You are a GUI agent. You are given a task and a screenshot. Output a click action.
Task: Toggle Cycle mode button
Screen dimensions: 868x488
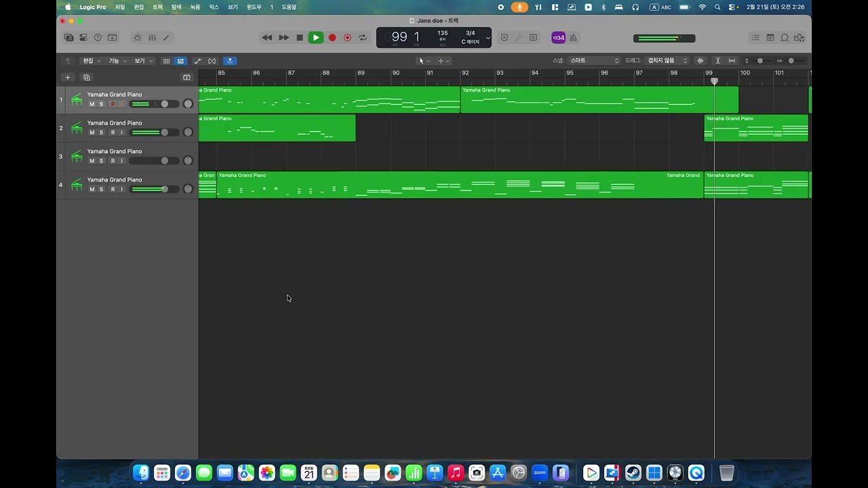pos(363,38)
